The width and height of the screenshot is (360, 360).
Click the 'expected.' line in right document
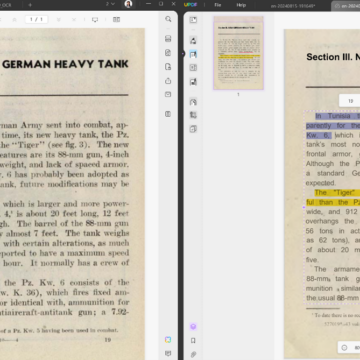click(321, 183)
